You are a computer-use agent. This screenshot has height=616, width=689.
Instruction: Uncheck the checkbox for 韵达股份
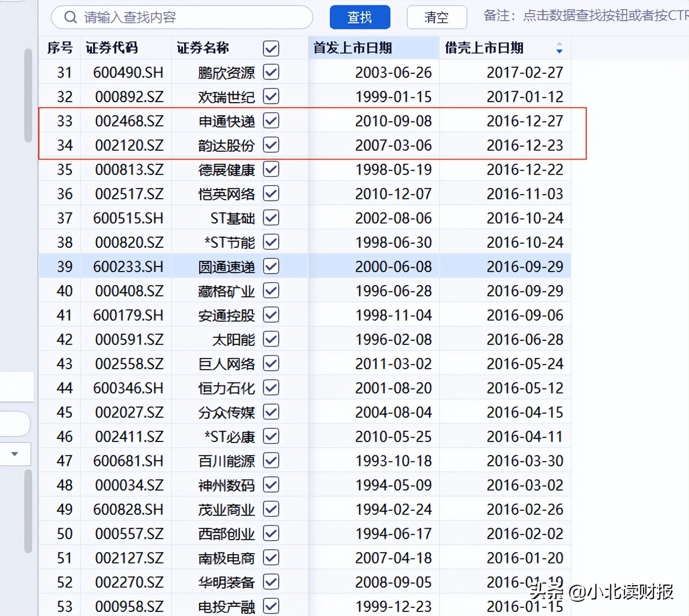coord(271,145)
